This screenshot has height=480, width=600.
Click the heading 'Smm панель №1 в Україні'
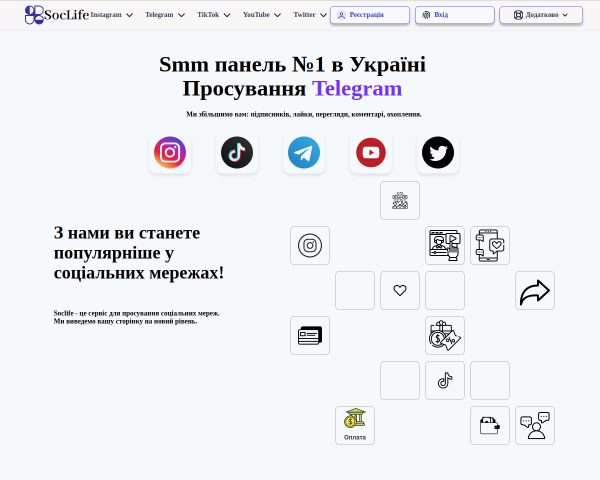(x=292, y=64)
